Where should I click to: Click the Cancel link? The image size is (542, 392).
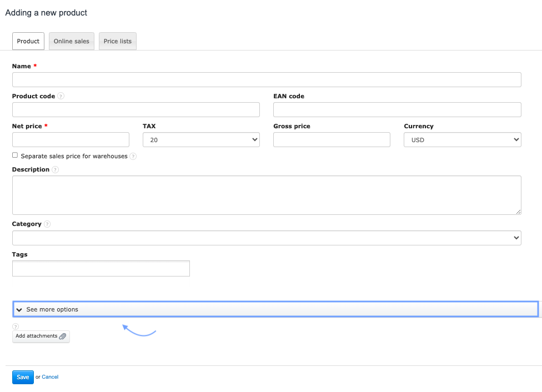coord(50,378)
